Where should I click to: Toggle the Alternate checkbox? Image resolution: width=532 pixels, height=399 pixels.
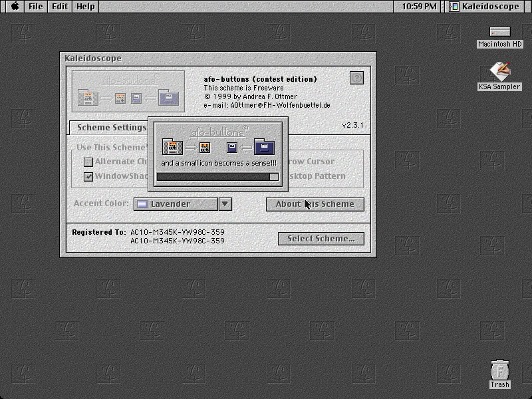(x=88, y=162)
